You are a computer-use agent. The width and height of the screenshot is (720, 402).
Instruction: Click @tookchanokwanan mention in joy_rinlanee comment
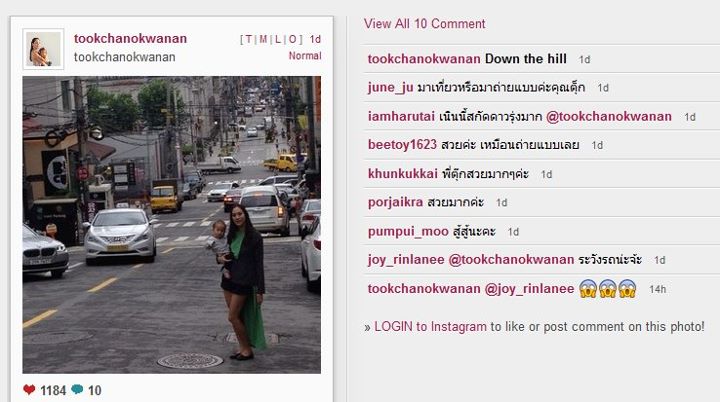coord(511,260)
